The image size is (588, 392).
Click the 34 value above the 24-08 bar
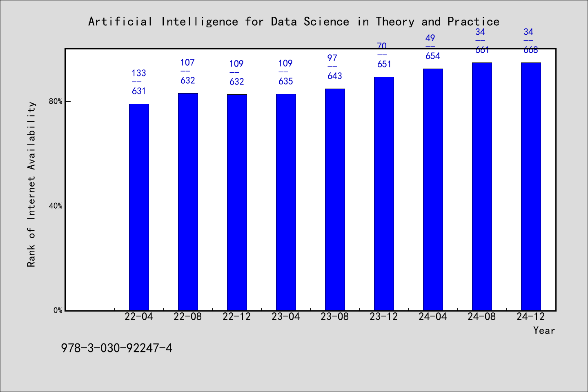pyautogui.click(x=480, y=32)
